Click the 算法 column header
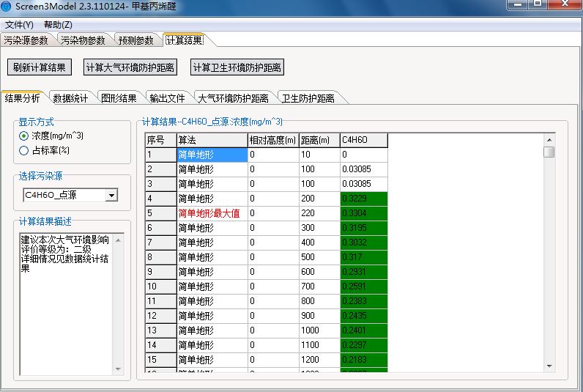583x392 pixels. coord(212,140)
